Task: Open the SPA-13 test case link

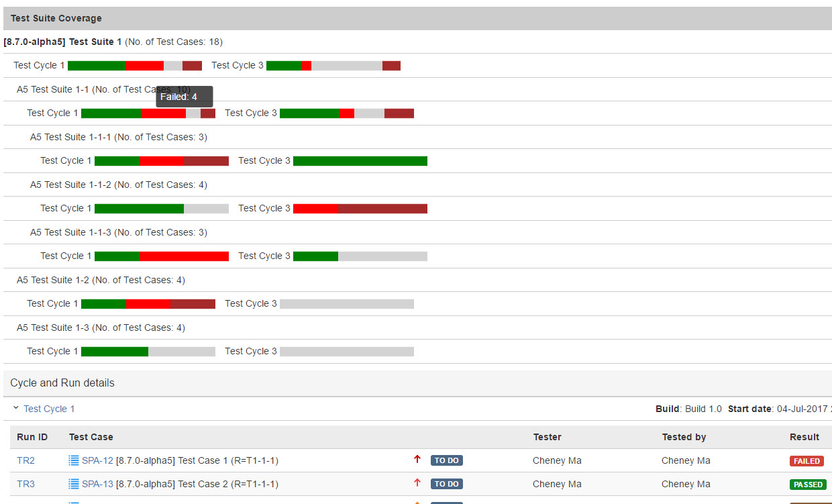Action: (97, 484)
